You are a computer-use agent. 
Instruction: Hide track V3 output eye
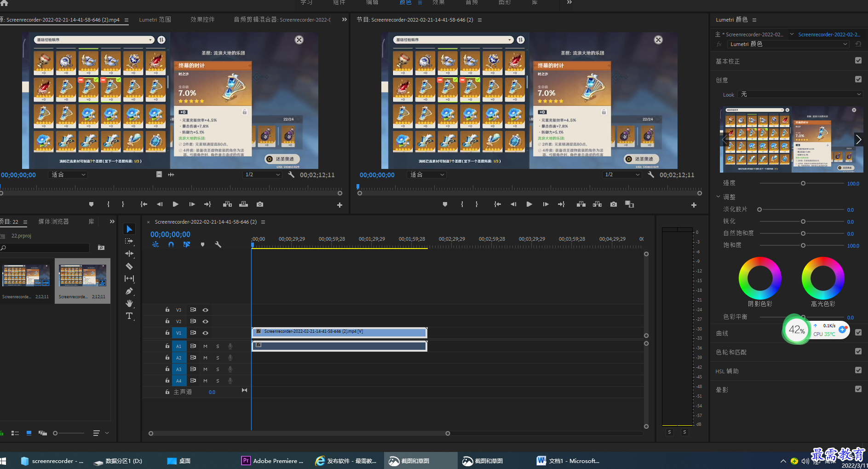[206, 310]
